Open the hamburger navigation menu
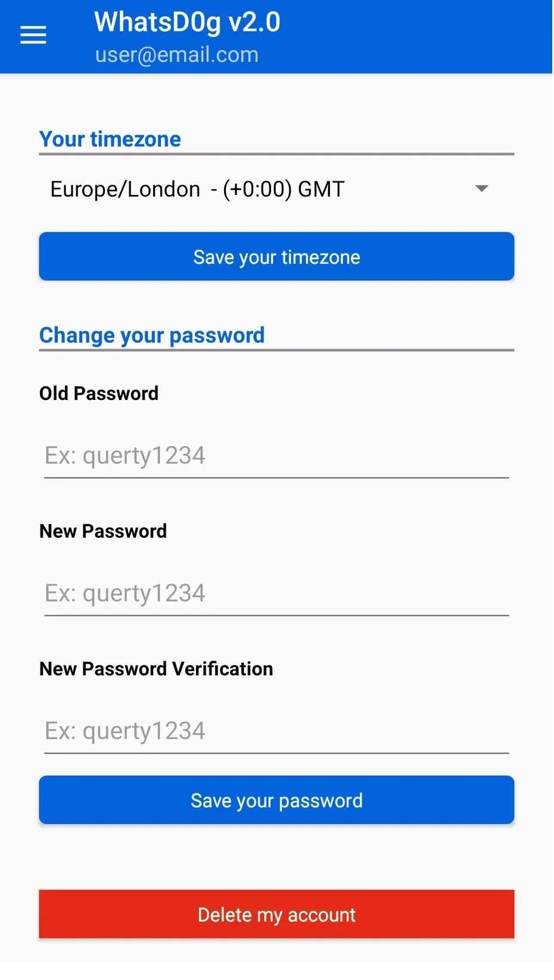The height and width of the screenshot is (980, 554). click(33, 35)
